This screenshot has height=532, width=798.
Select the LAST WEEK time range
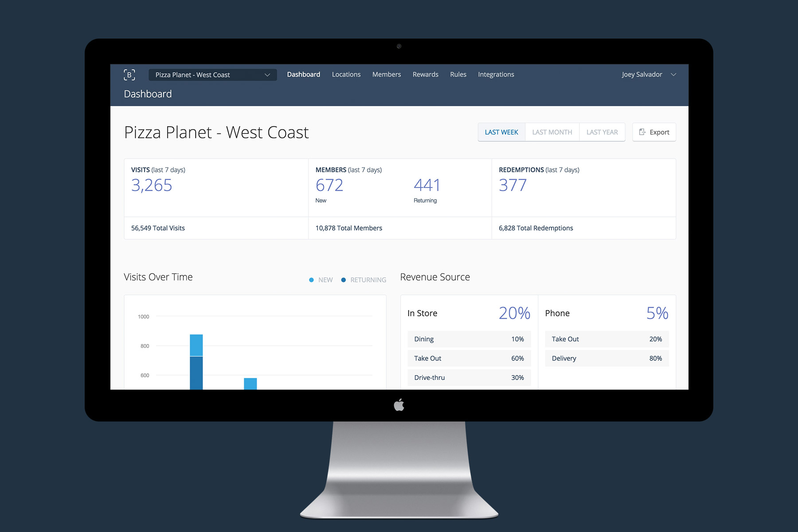pyautogui.click(x=501, y=132)
